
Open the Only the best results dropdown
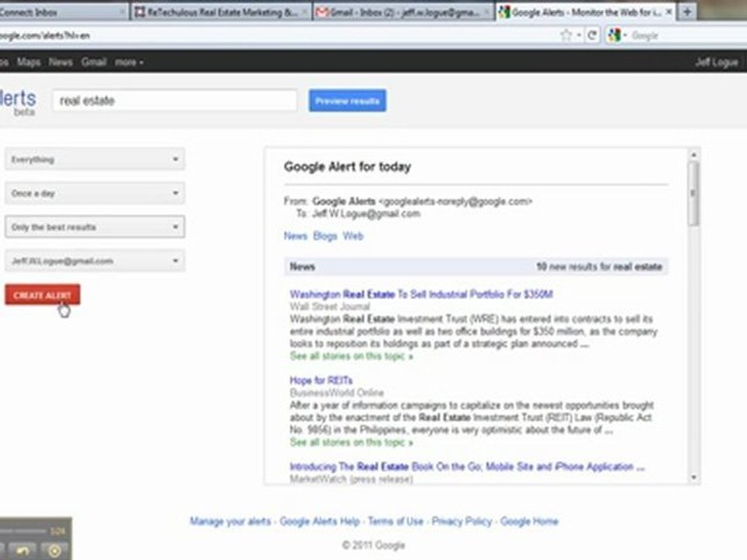point(95,226)
